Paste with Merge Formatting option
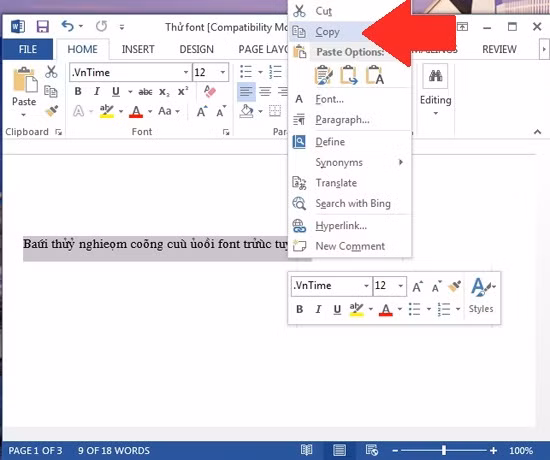The height and width of the screenshot is (460, 550). [349, 75]
